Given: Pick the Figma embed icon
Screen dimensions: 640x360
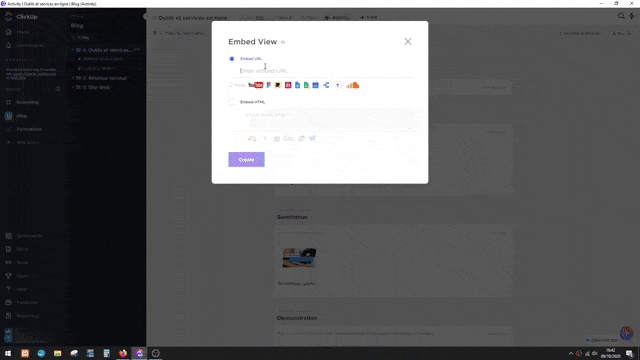Looking at the screenshot, I should point(269,85).
